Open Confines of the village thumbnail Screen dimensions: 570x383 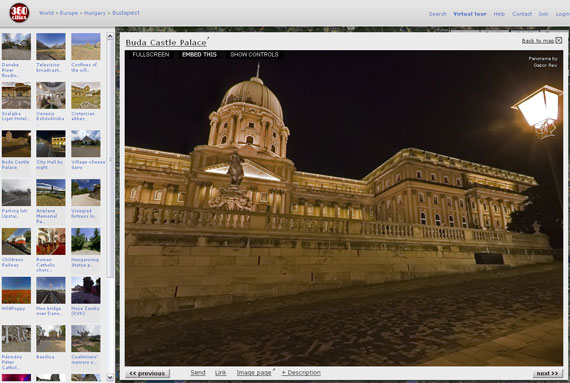86,47
